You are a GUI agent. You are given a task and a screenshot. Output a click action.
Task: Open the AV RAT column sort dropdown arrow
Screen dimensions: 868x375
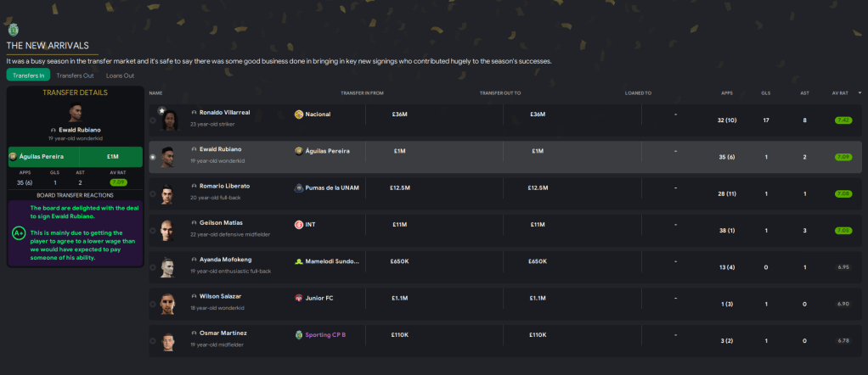[860, 92]
